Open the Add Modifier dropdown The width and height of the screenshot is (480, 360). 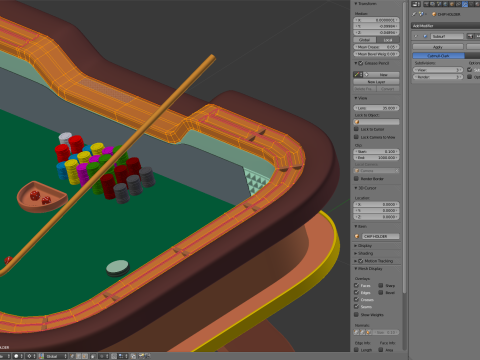(x=446, y=26)
